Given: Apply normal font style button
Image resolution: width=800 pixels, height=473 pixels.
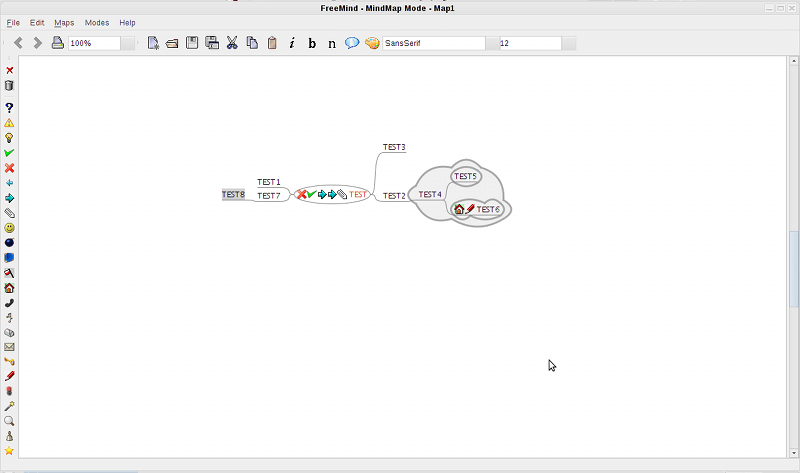Looking at the screenshot, I should coord(332,43).
